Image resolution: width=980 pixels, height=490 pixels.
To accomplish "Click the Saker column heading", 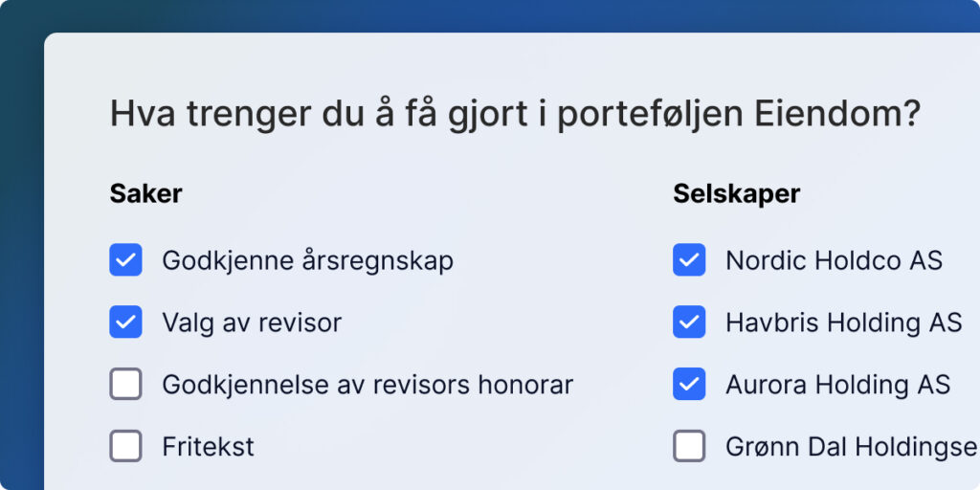I will click(x=145, y=193).
